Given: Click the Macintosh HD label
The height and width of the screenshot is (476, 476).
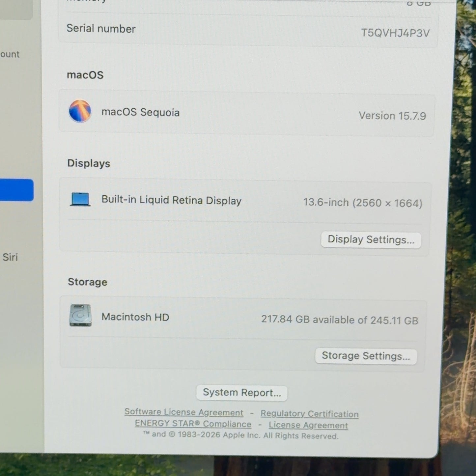Looking at the screenshot, I should [x=135, y=317].
